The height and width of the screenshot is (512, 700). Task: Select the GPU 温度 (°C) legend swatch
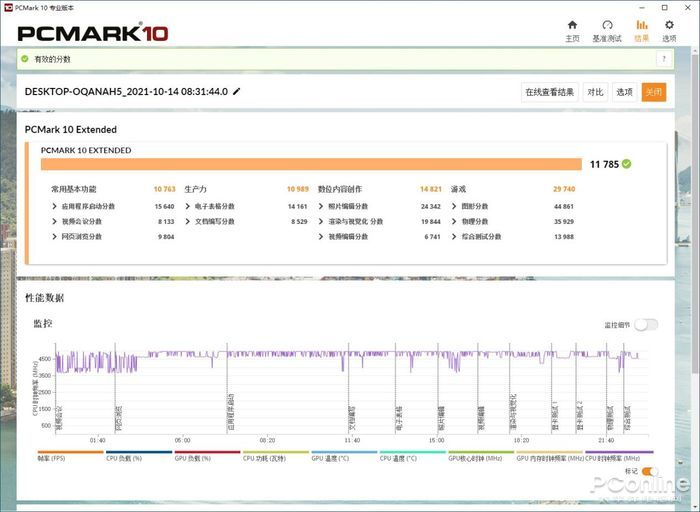[x=344, y=452]
